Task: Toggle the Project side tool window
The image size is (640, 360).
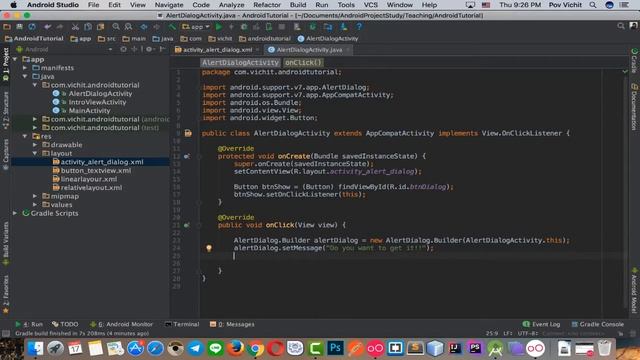Action: point(6,64)
